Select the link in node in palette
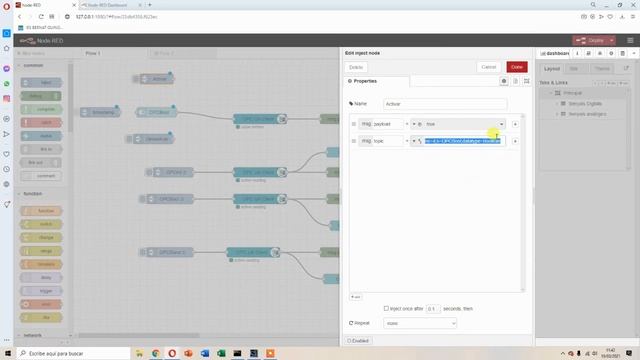Viewport: 640px width, 360px height. click(41, 149)
